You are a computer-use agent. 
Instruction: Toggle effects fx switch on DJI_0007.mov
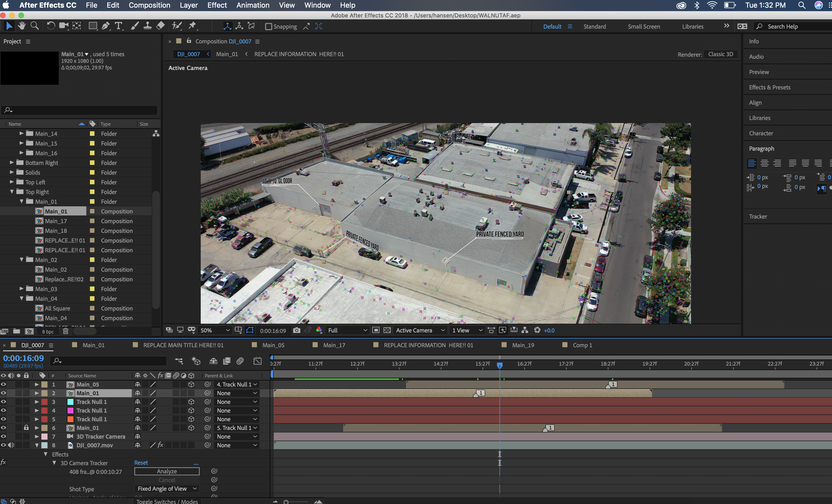tap(160, 445)
